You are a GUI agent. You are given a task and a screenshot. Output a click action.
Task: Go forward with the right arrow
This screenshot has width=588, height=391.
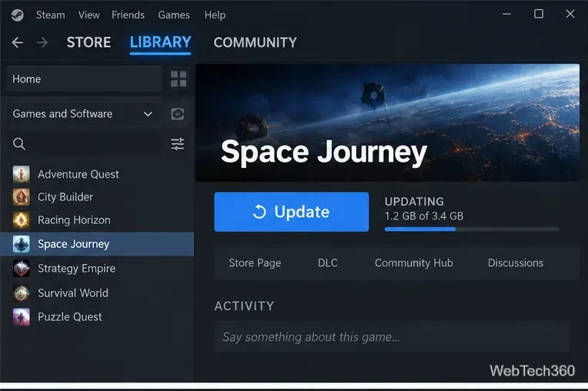point(42,42)
